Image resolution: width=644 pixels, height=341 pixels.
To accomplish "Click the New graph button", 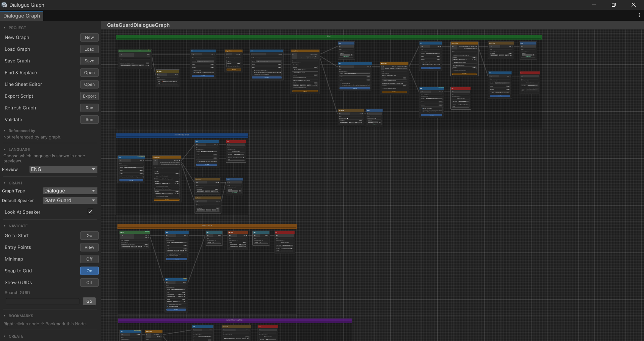I will [x=89, y=38].
